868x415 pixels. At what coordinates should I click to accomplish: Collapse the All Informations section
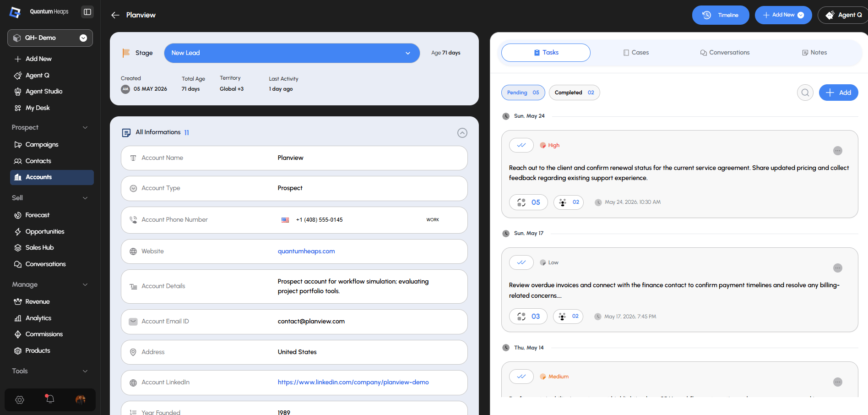click(462, 133)
